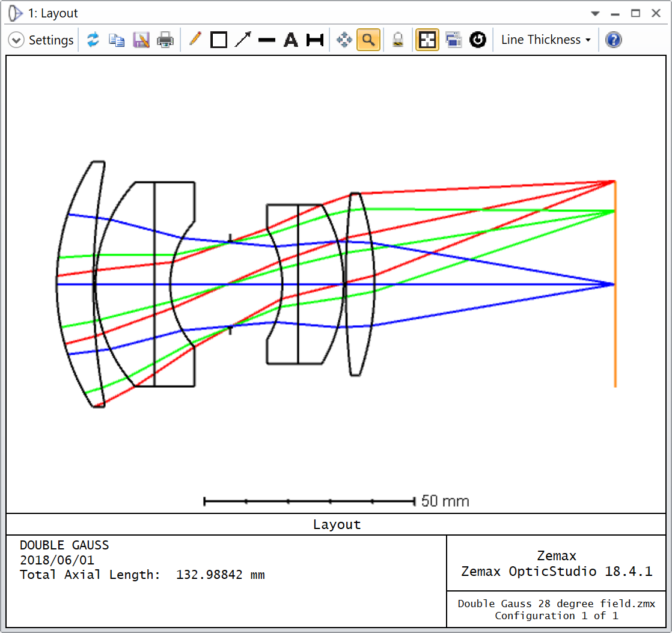Open the Line Thickness dropdown
The height and width of the screenshot is (633, 672).
point(546,40)
